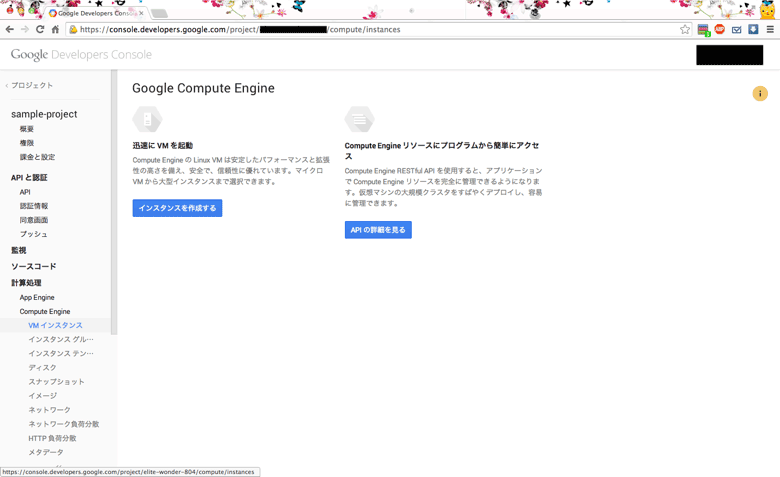Click the lock icon in address bar
Viewport: 780px width, 477px height.
(73, 29)
